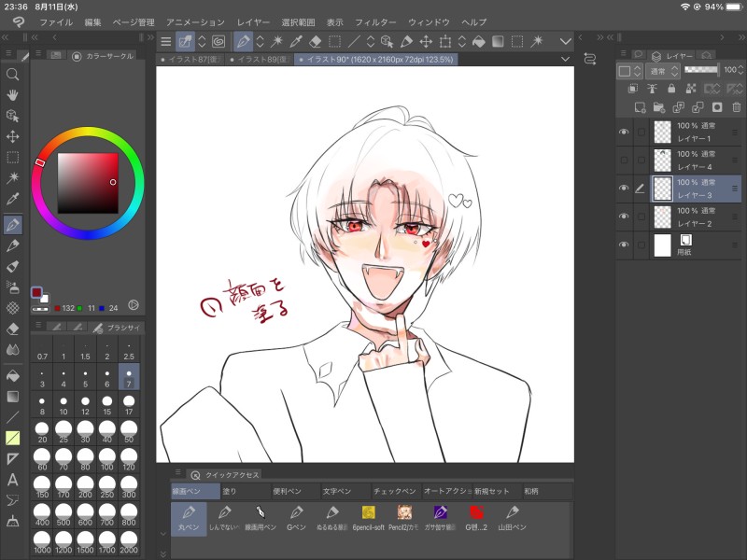Toggle Lock layer icon
The height and width of the screenshot is (560, 747).
coord(671,88)
